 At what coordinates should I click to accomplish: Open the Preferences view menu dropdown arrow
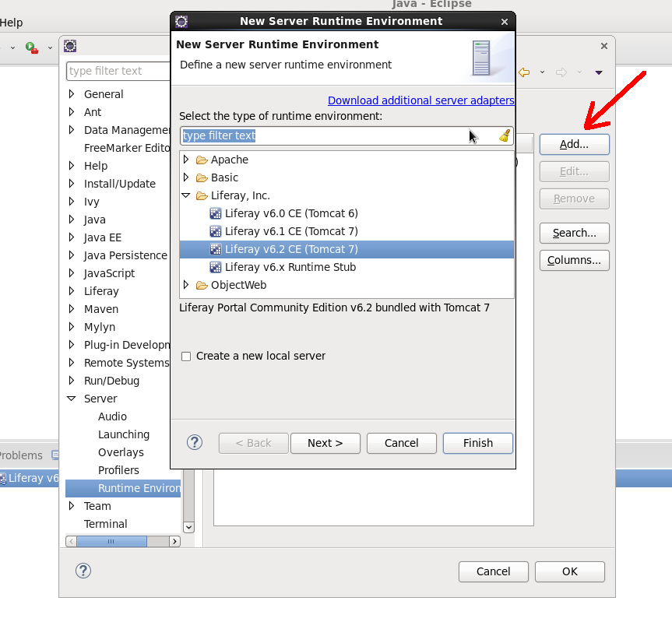click(x=599, y=72)
